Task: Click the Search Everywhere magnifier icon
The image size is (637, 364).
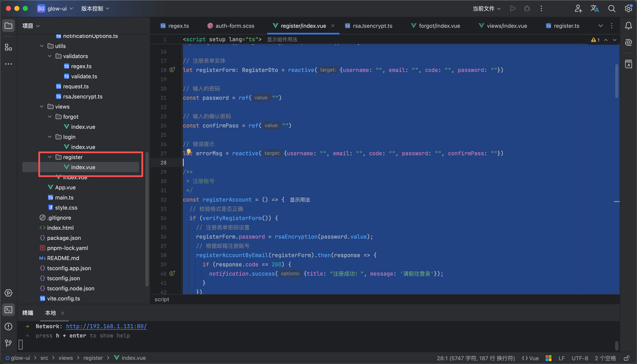Action: click(612, 8)
